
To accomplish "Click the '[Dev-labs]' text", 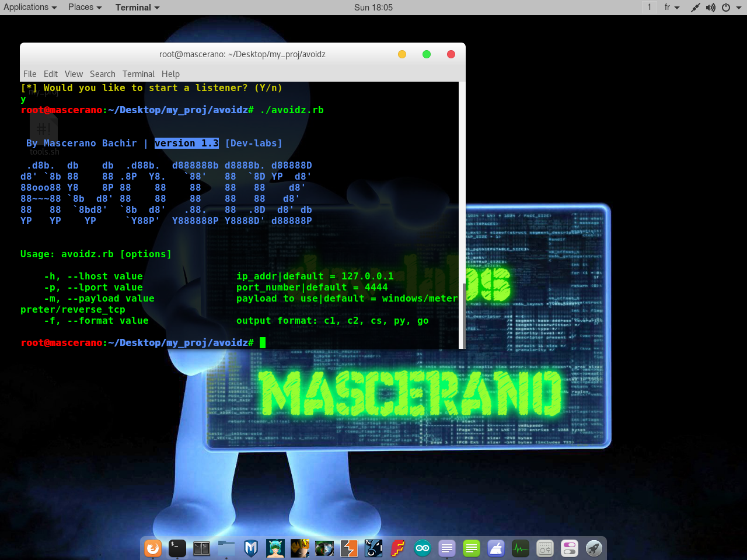I will point(254,143).
